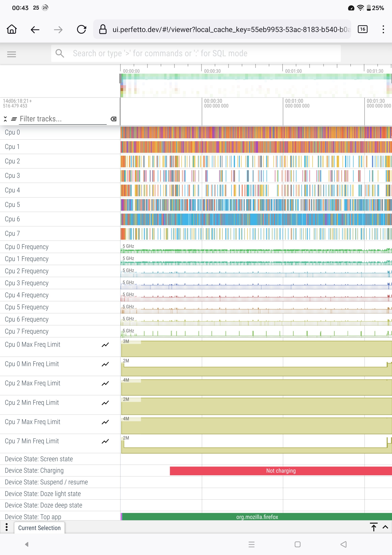Maximize drawer with arrow-to-top icon
Image resolution: width=392 pixels, height=555 pixels.
point(374,527)
